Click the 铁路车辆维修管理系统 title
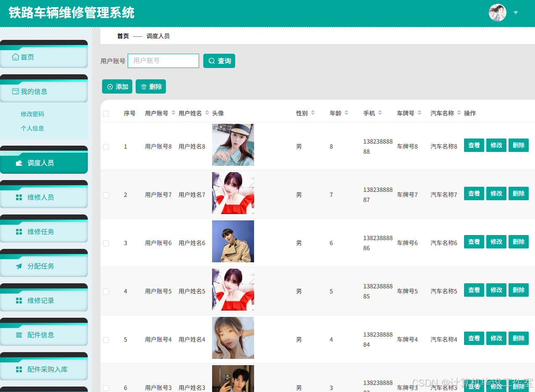The image size is (535, 392). pyautogui.click(x=71, y=13)
